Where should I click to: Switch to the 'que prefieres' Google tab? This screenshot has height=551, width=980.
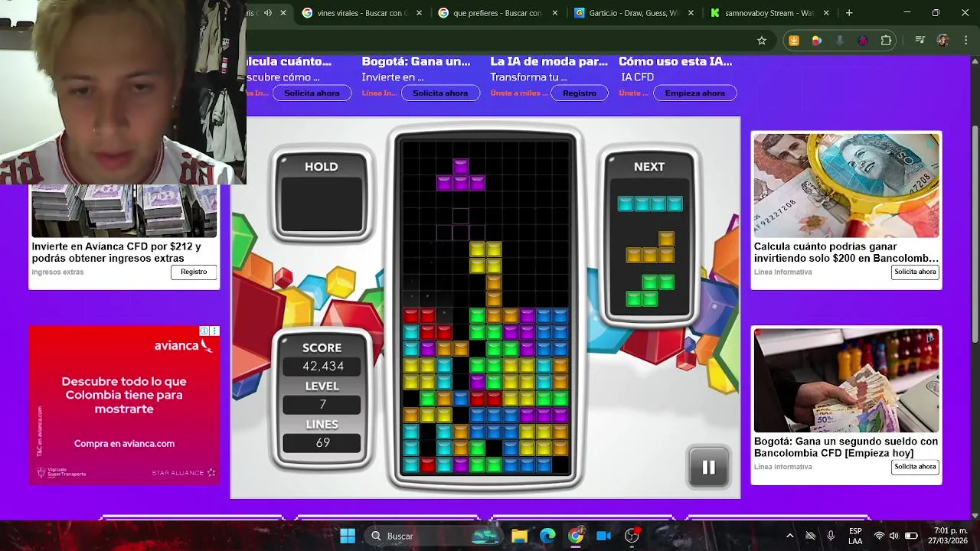click(x=497, y=13)
